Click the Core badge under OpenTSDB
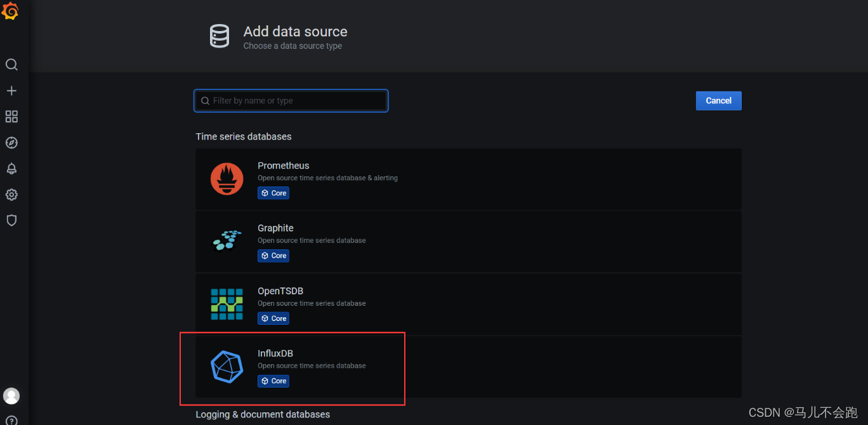Image resolution: width=868 pixels, height=425 pixels. pyautogui.click(x=273, y=318)
